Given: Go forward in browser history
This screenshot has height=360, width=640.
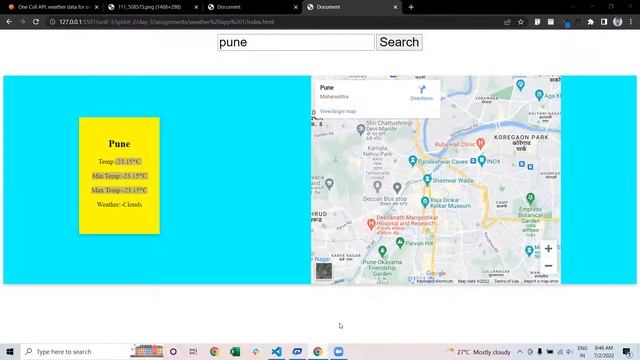Looking at the screenshot, I should point(22,22).
